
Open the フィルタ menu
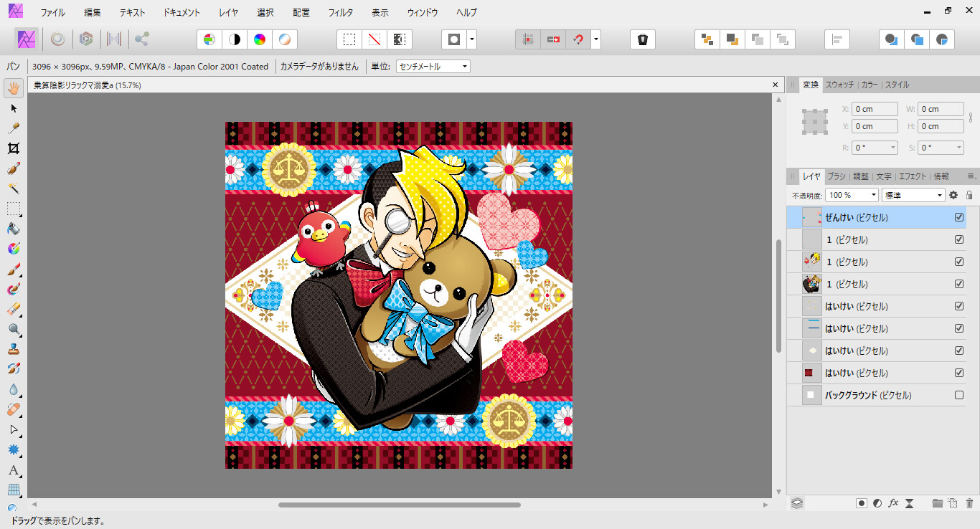click(341, 13)
